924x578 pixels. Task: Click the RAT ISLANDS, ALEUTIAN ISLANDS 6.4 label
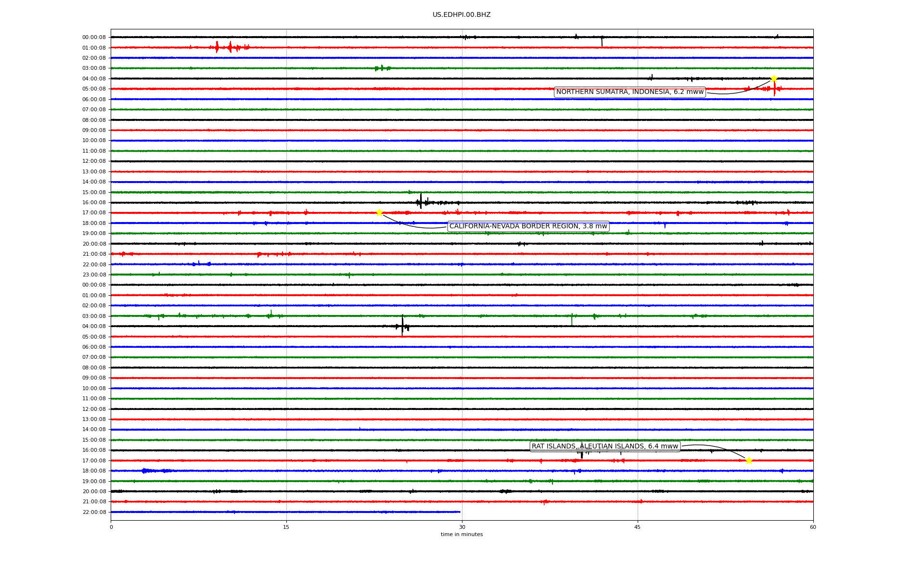(x=604, y=447)
